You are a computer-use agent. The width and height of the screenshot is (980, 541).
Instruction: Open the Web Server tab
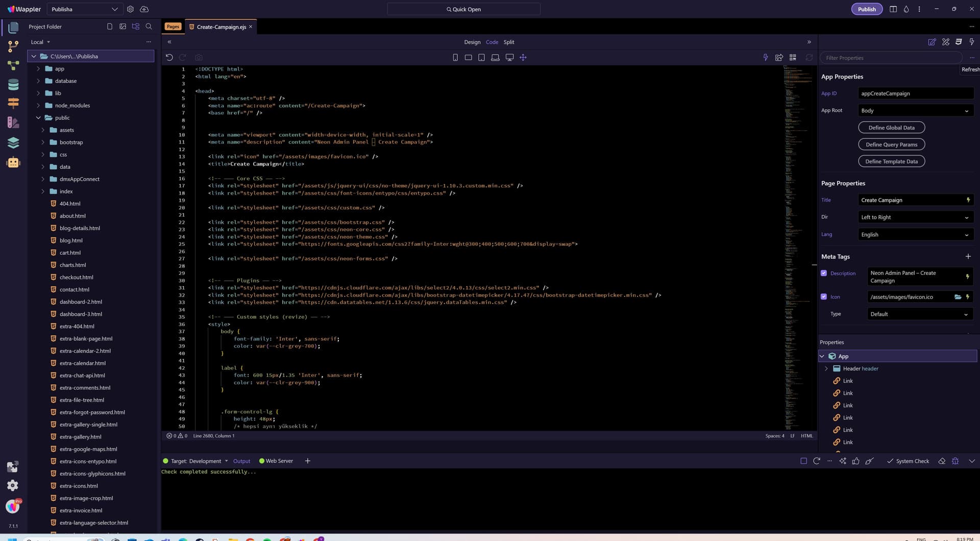pos(276,461)
